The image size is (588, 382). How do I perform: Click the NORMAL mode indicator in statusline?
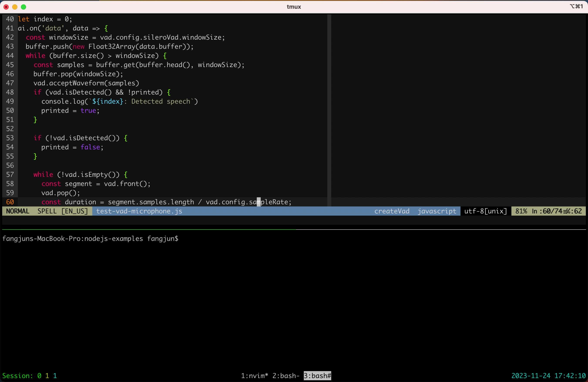pos(18,211)
